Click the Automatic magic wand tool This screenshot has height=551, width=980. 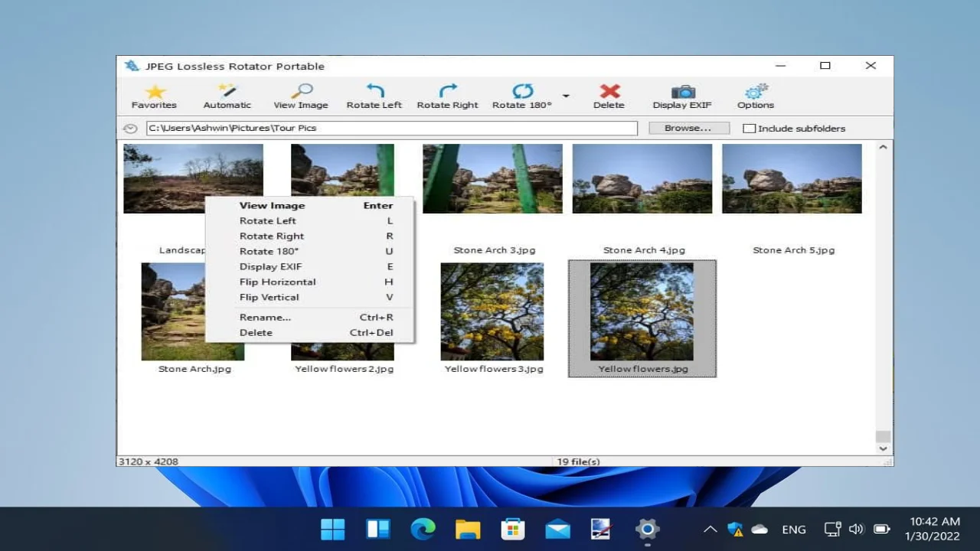tap(227, 92)
